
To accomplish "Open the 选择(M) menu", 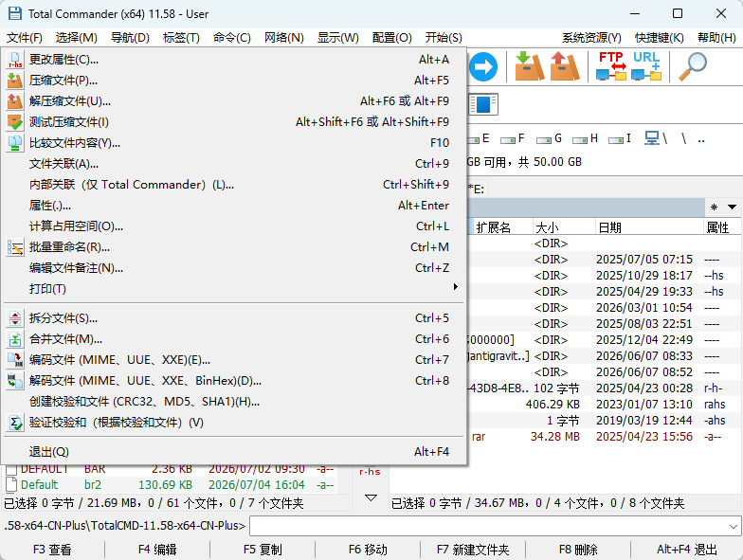I will pyautogui.click(x=76, y=38).
